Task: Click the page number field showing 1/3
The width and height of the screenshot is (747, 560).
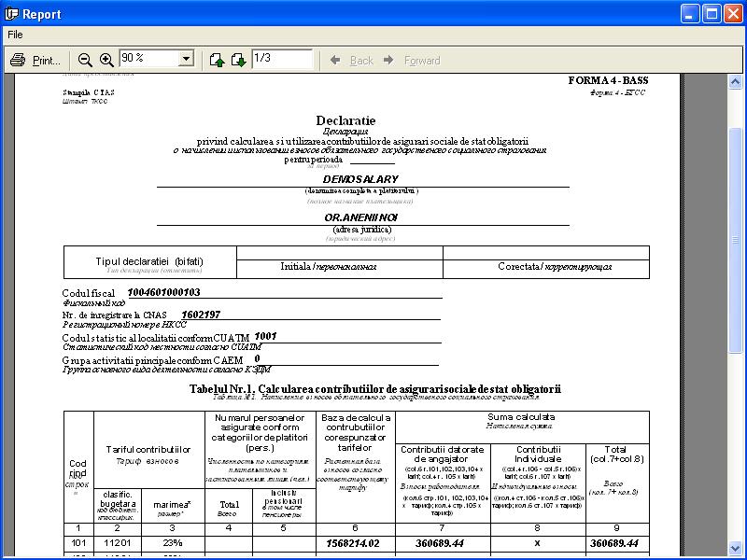Action: coord(281,59)
